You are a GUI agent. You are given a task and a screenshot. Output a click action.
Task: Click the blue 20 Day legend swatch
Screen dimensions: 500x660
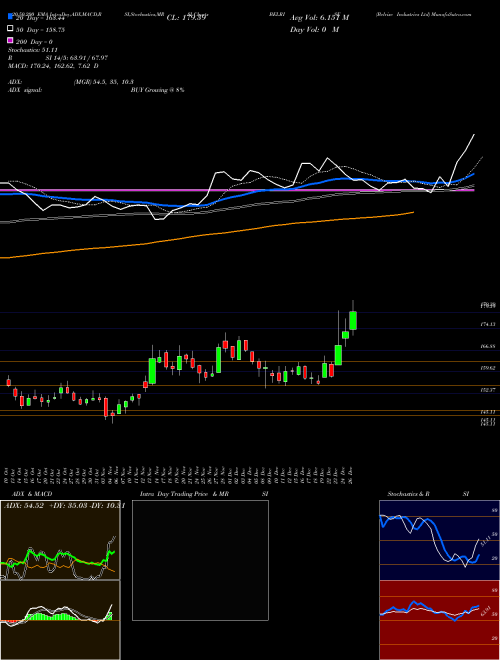pos(10,17)
